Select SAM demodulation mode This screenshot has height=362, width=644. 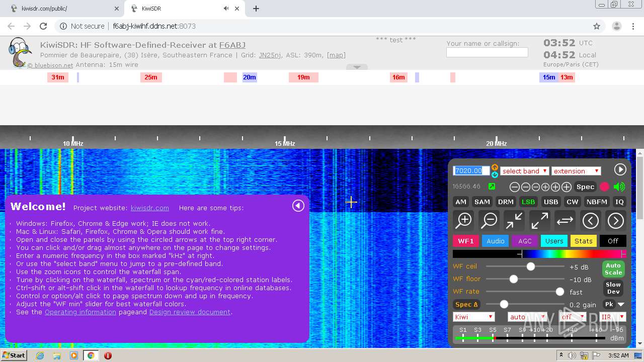tap(482, 202)
